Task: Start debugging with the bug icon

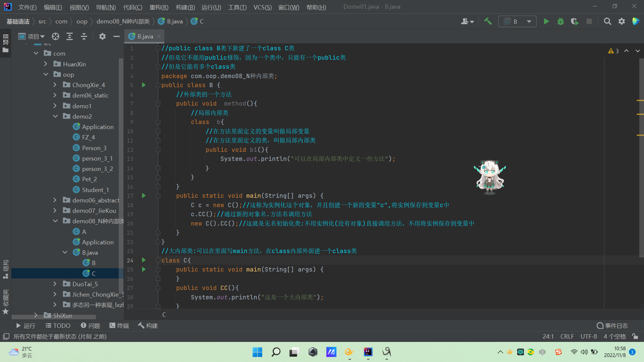Action: click(x=560, y=21)
